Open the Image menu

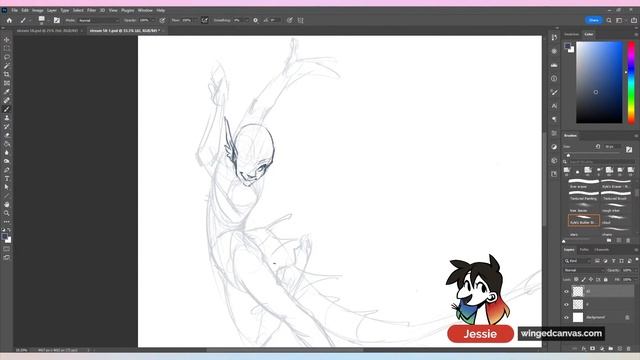tap(38, 10)
